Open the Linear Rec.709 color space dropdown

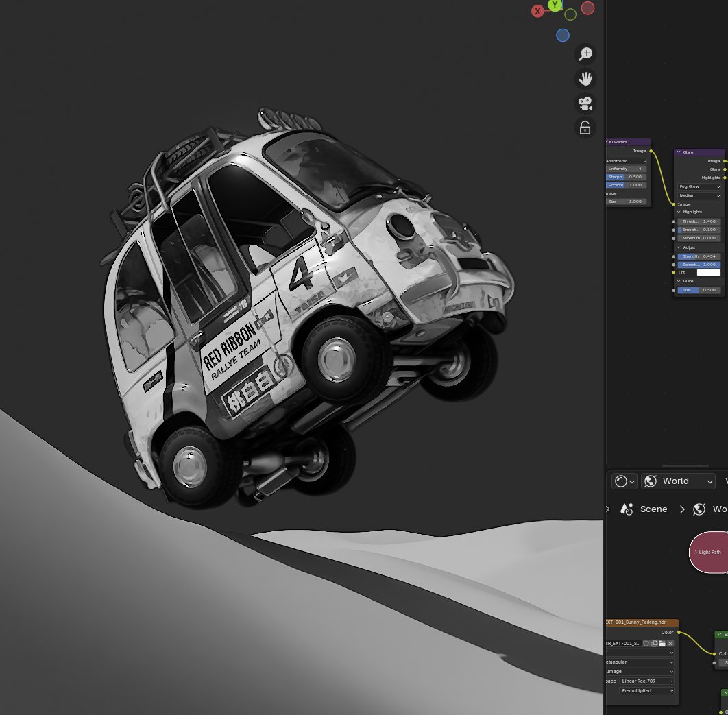coord(646,681)
